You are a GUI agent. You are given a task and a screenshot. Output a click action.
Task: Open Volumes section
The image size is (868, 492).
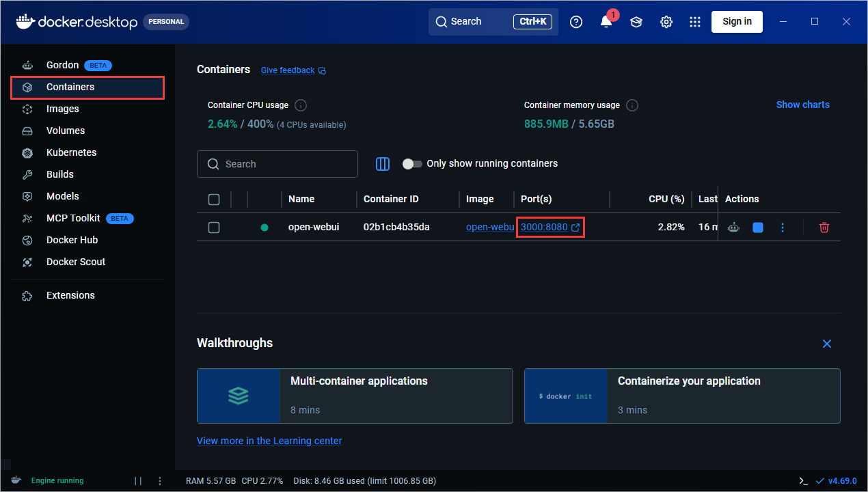(x=87, y=131)
